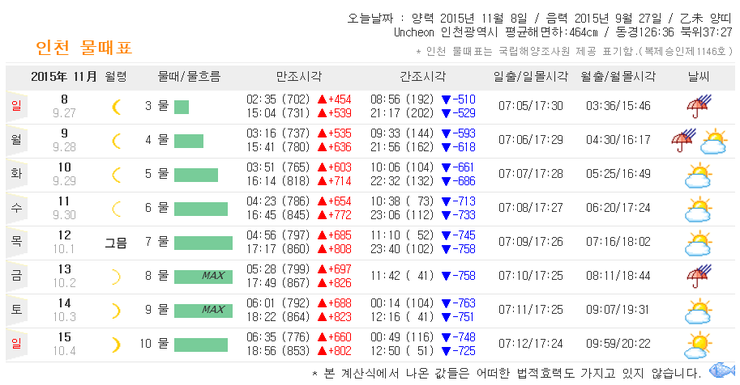Screen dimensions: 740x385
Task: Click the 목 weekday tab
Action: click(17, 243)
